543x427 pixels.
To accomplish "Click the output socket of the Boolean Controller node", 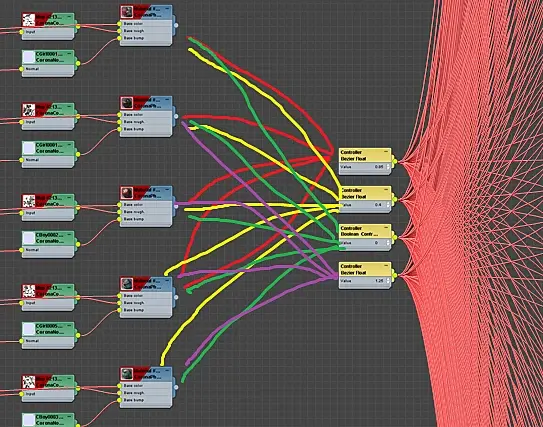I will coord(395,238).
